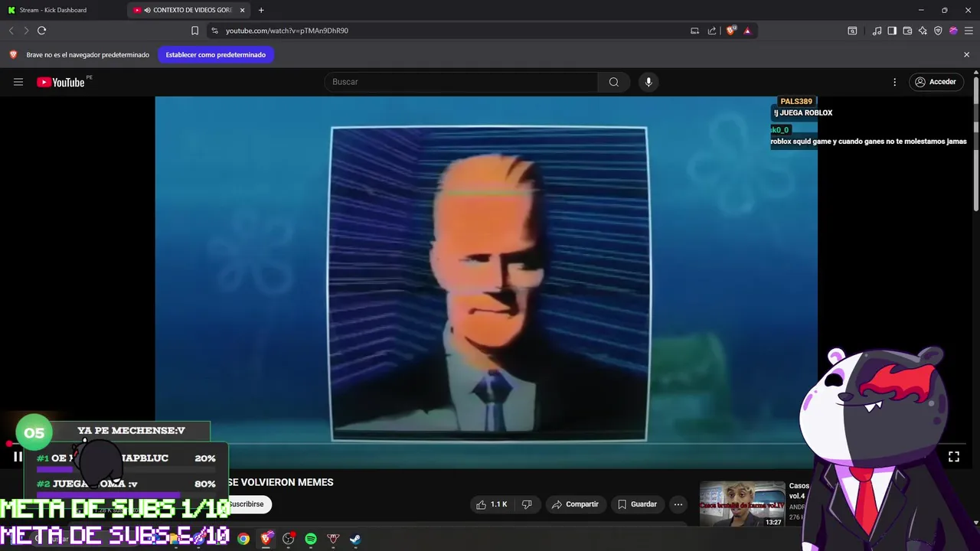The height and width of the screenshot is (551, 980).
Task: Open Brave from the taskbar
Action: tap(266, 539)
